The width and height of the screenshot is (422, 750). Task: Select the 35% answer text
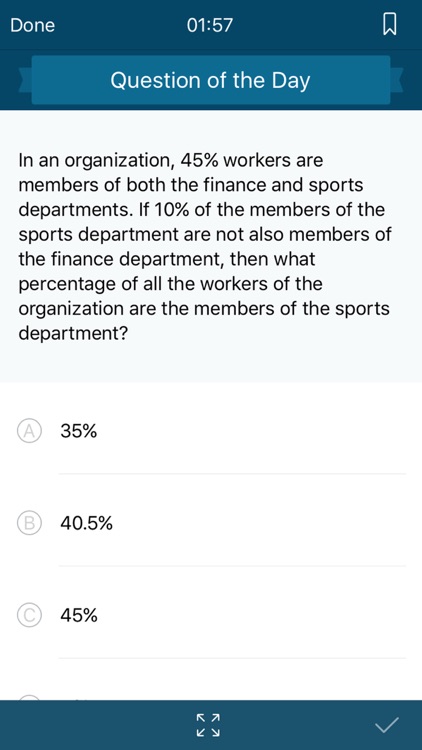click(78, 431)
